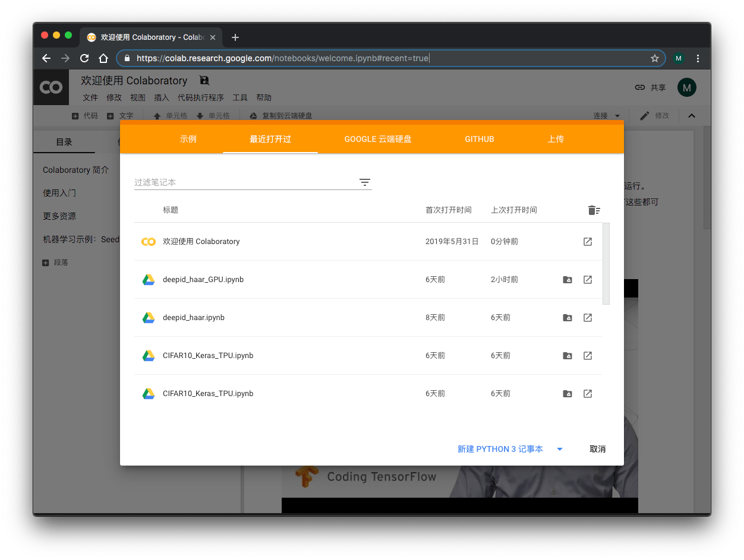Image resolution: width=744 pixels, height=560 pixels.
Task: Add a code cell via 代码 icon
Action: pos(77,115)
